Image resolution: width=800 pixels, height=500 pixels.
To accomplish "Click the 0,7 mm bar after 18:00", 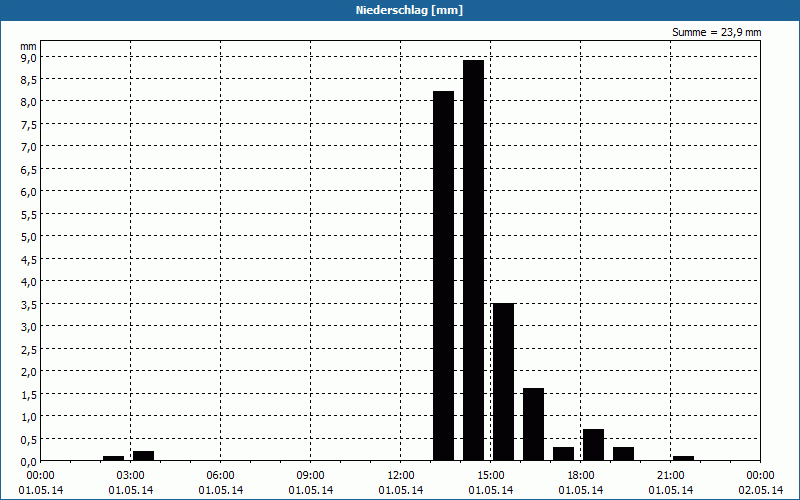I will [593, 445].
